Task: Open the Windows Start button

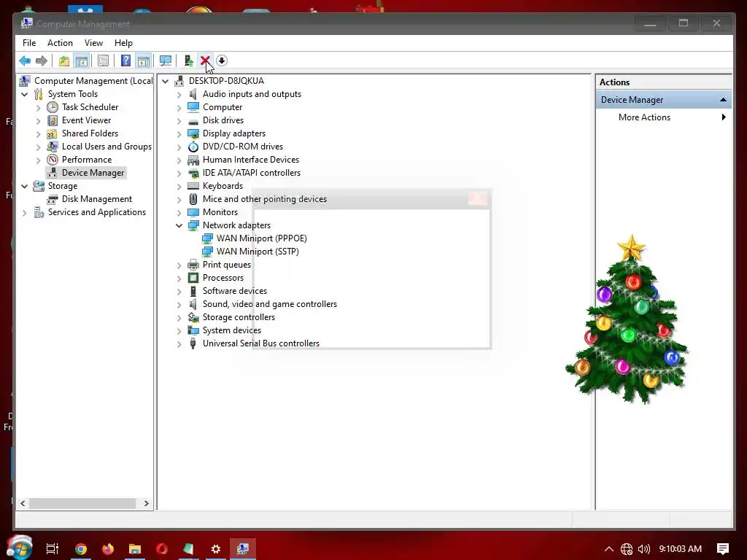Action: point(20,548)
